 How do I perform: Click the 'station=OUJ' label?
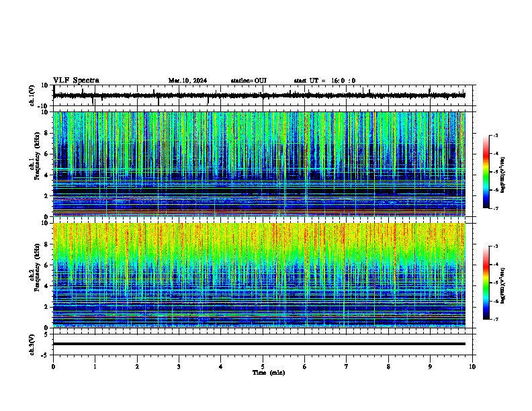[249, 81]
